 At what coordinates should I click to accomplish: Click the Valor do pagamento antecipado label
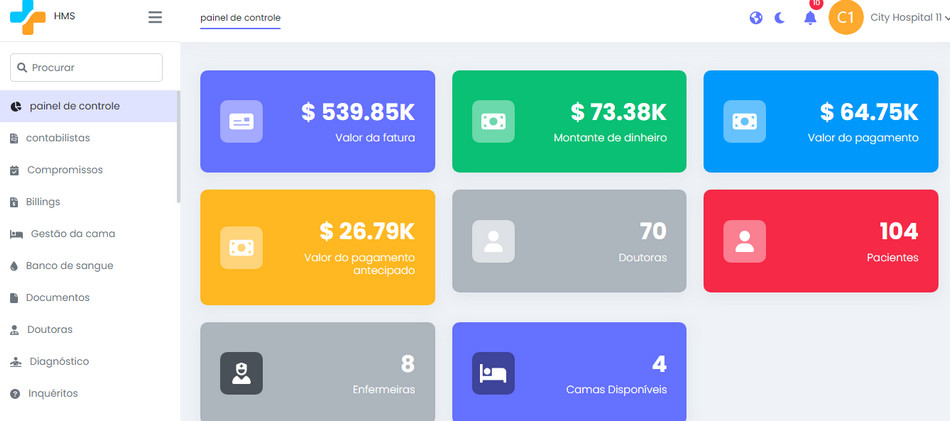click(359, 264)
